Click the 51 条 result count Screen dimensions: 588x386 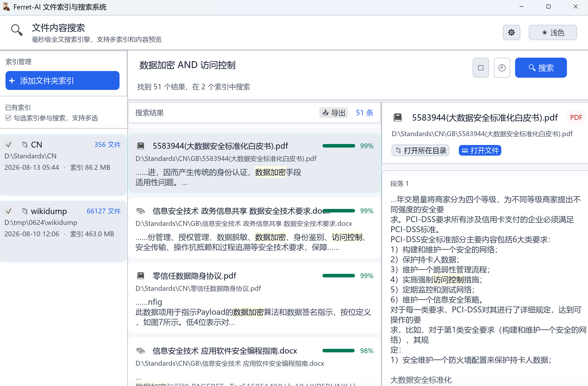click(364, 113)
